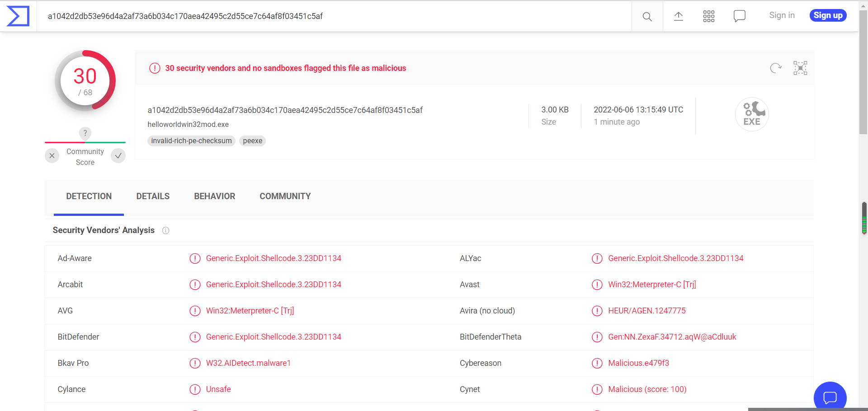868x411 pixels.
Task: Click the Security Vendors' Analysis info icon
Action: (x=166, y=231)
